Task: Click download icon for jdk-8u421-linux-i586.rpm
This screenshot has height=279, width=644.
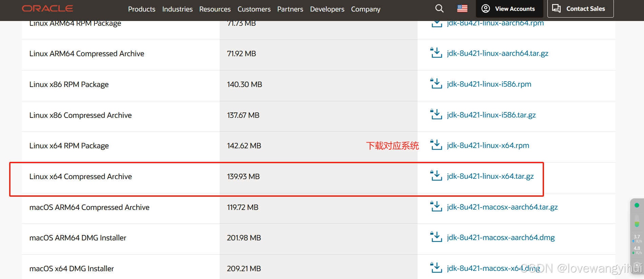Action: tap(436, 84)
